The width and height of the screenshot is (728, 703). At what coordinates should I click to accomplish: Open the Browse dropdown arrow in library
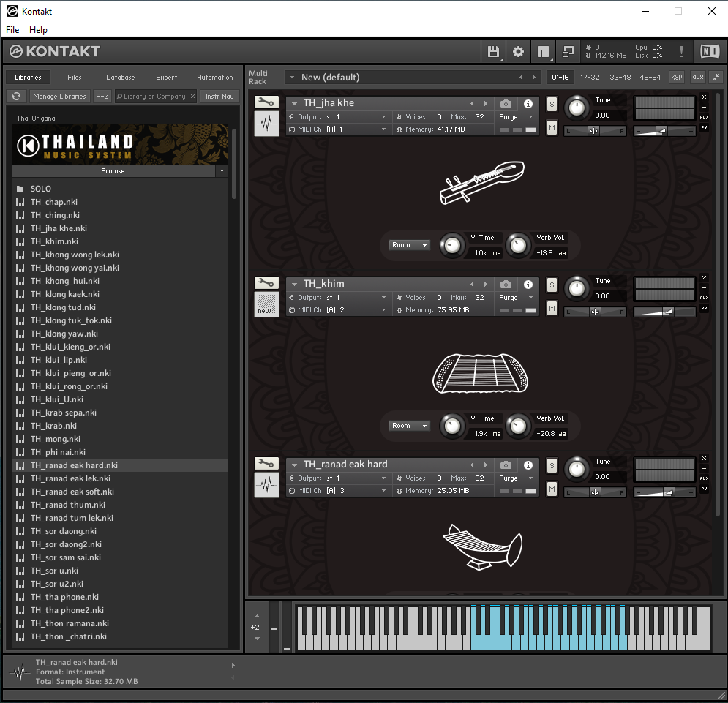point(222,171)
